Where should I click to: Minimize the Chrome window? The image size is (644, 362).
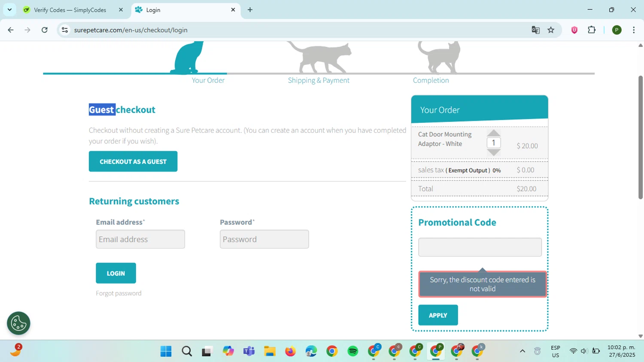click(x=590, y=9)
